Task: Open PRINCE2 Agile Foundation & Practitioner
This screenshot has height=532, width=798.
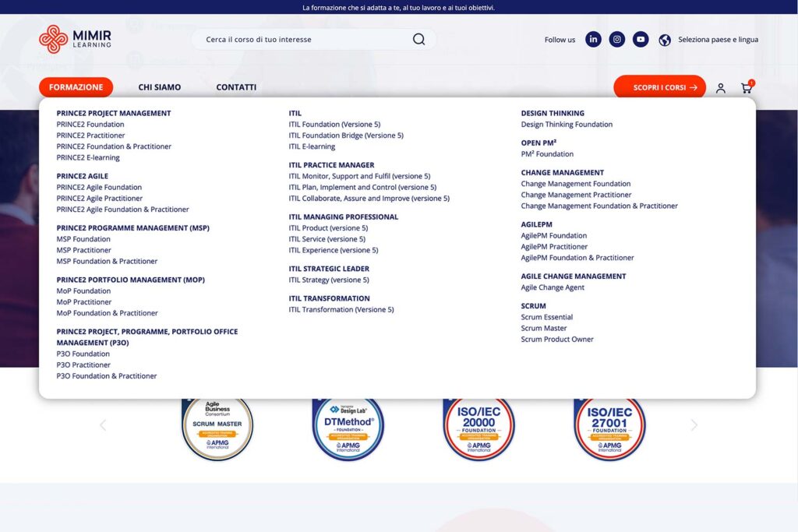Action: (x=122, y=210)
